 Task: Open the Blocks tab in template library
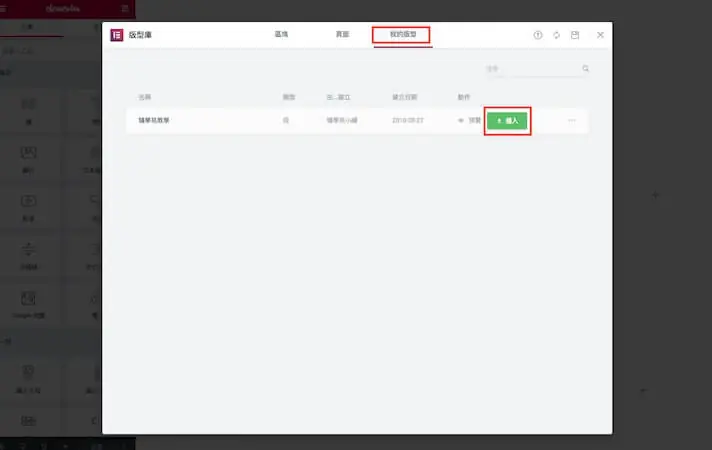tap(282, 35)
